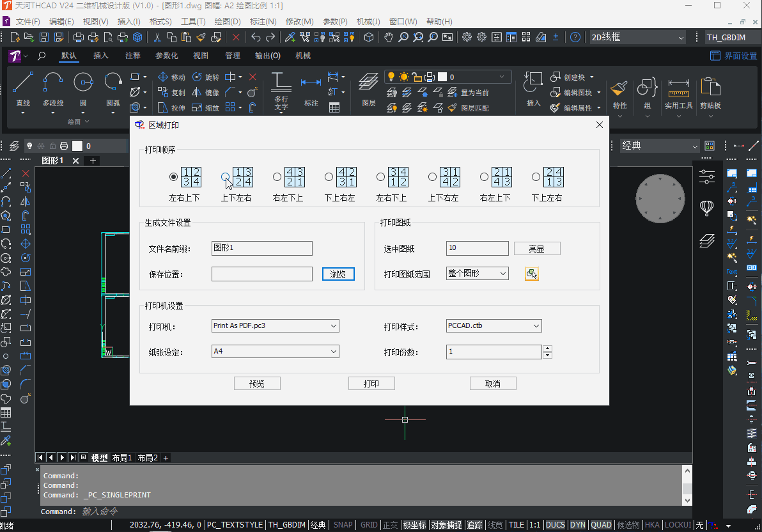
Task: Click the cut scissors toolbar icon
Action: point(157,38)
